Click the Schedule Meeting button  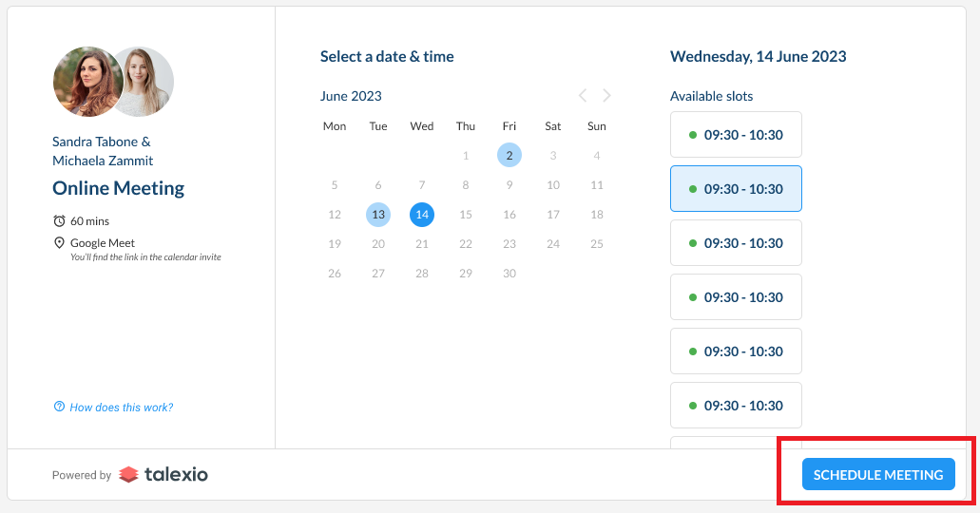878,474
